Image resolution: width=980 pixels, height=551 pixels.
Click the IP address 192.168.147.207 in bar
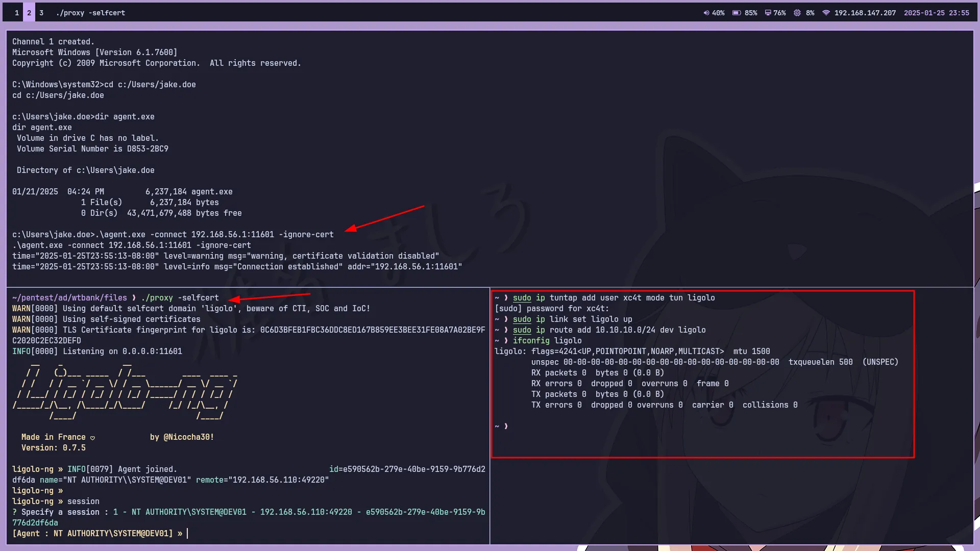(x=865, y=13)
